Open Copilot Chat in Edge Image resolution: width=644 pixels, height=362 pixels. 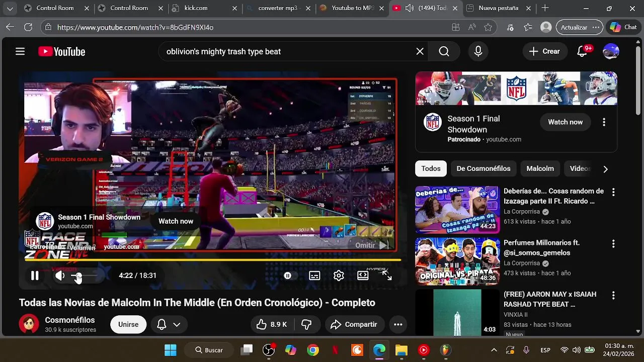click(623, 27)
